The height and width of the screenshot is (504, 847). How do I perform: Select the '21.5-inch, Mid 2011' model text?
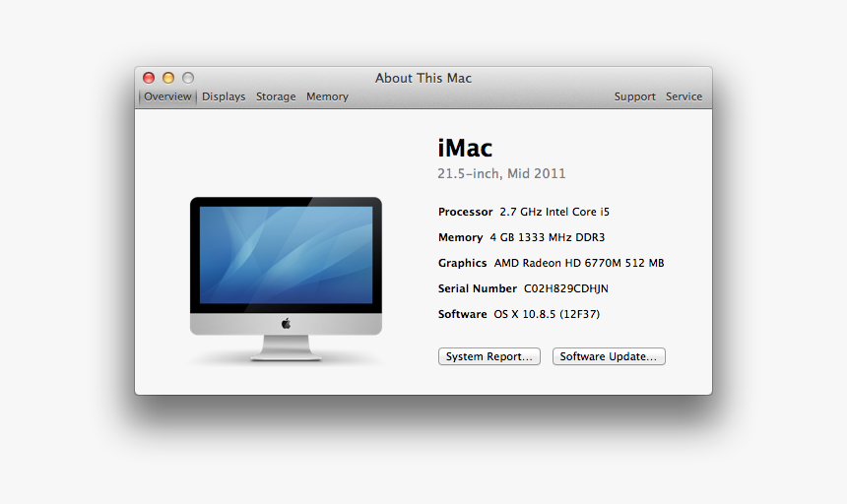(502, 174)
